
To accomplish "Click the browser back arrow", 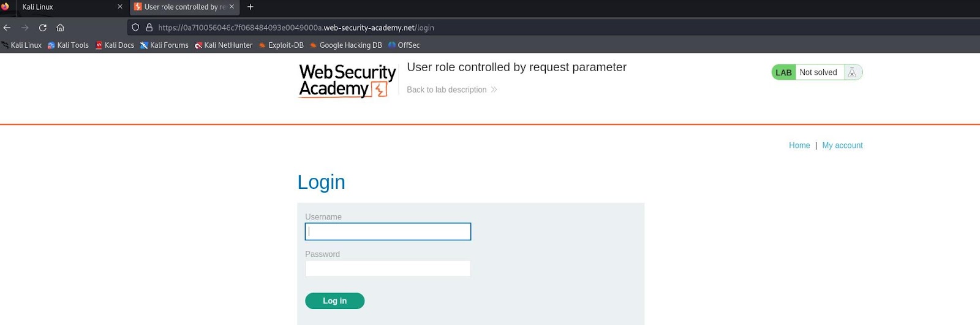I will pyautogui.click(x=7, y=28).
